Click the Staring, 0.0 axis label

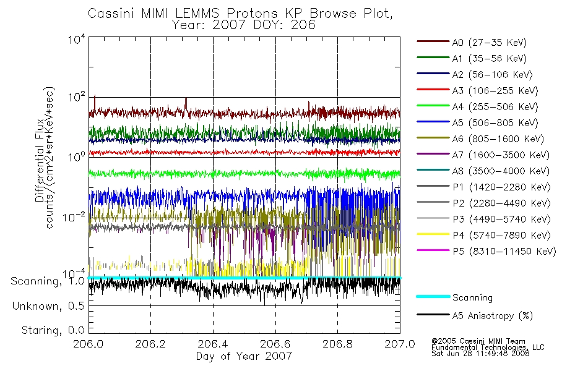tap(53, 330)
